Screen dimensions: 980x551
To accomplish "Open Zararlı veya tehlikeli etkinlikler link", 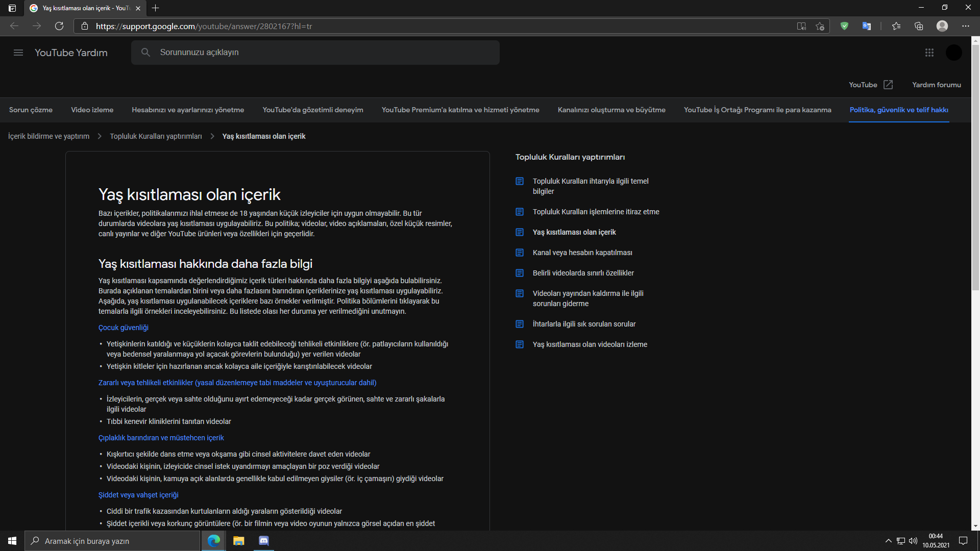I will (237, 383).
